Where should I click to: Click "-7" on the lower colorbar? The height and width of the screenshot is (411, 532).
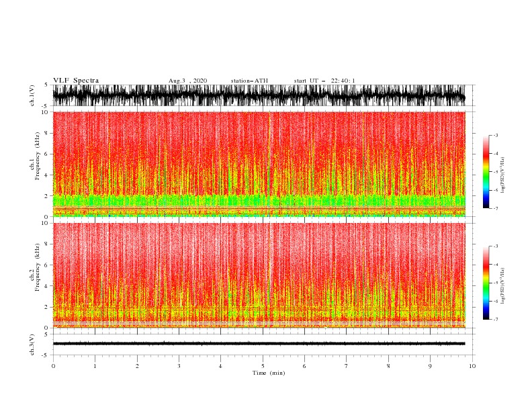tap(496, 320)
